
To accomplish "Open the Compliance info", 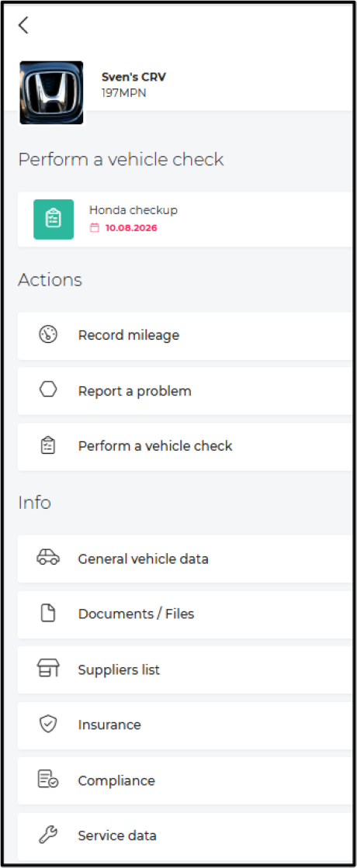I will coord(185,781).
